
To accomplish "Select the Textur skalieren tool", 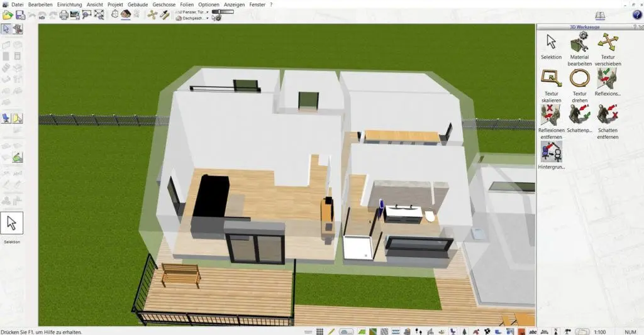I will pos(551,85).
